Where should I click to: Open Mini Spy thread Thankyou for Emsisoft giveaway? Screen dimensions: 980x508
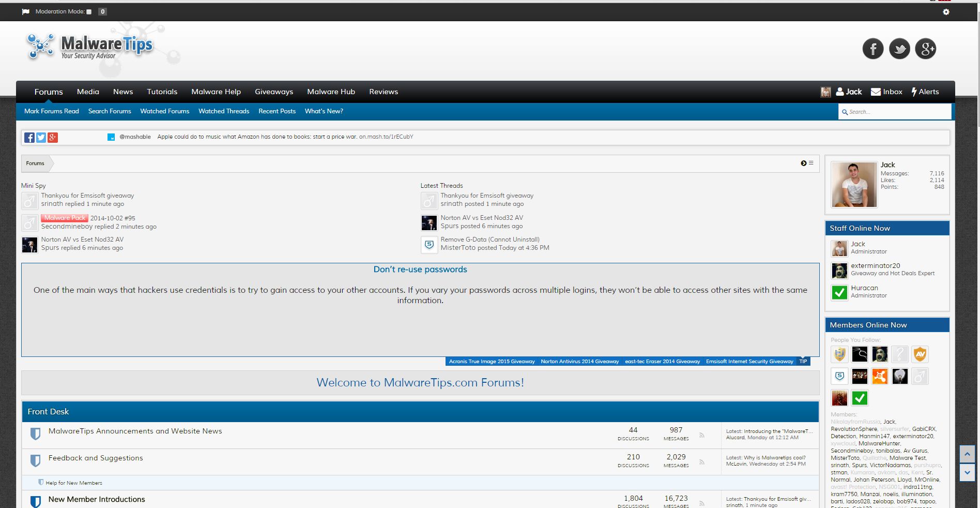pos(87,196)
